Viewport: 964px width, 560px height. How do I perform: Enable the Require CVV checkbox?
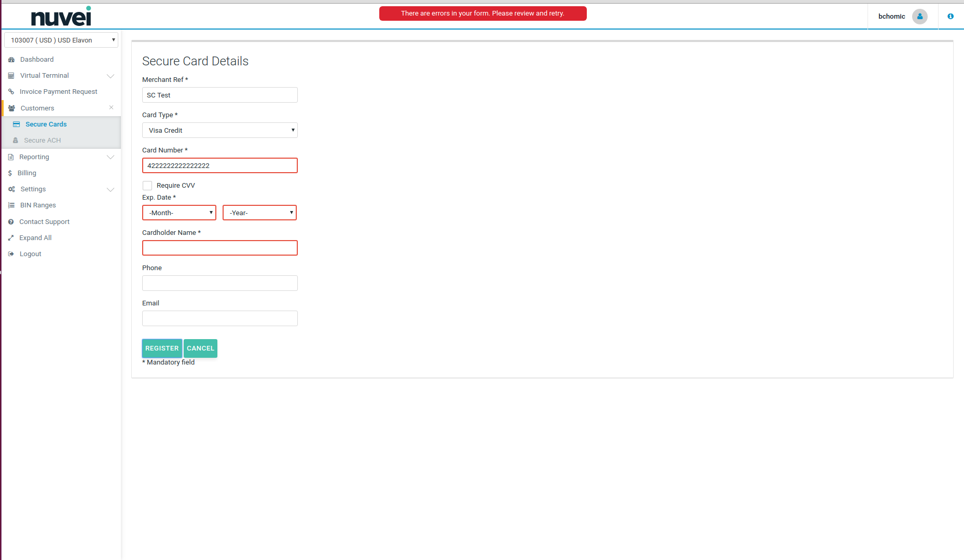pos(147,186)
